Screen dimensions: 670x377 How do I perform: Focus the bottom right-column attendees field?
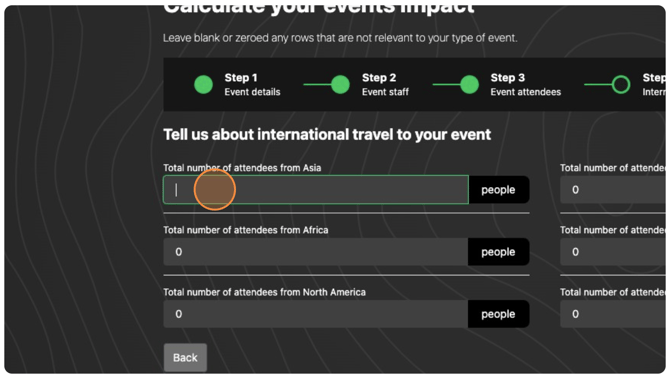tap(613, 314)
